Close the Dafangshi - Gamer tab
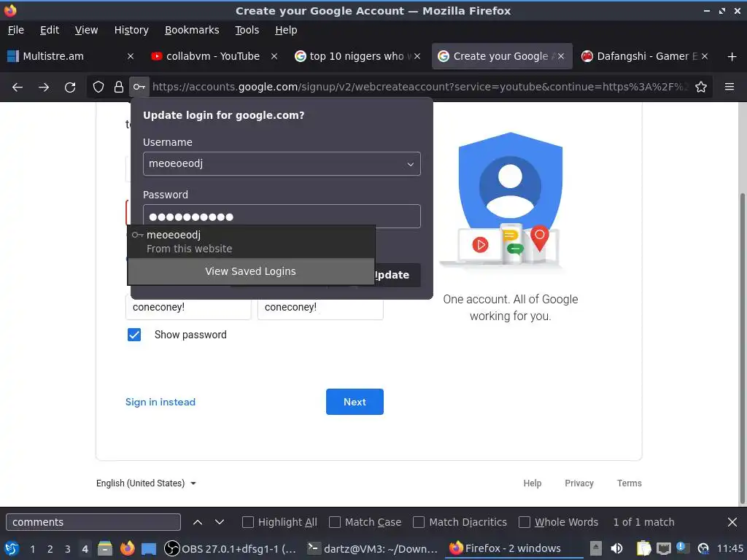The image size is (747, 560). click(705, 56)
